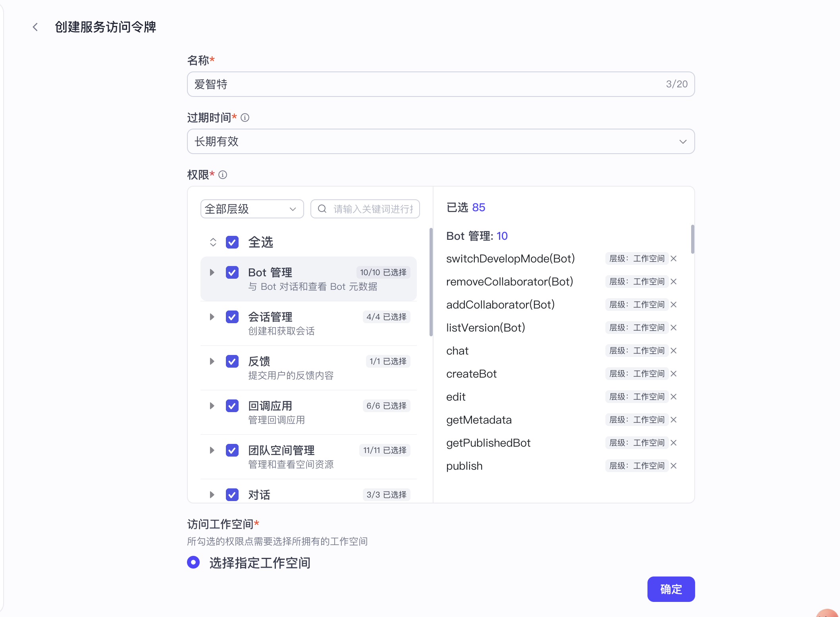
Task: Click the 确定 confirm button
Action: pyautogui.click(x=670, y=589)
